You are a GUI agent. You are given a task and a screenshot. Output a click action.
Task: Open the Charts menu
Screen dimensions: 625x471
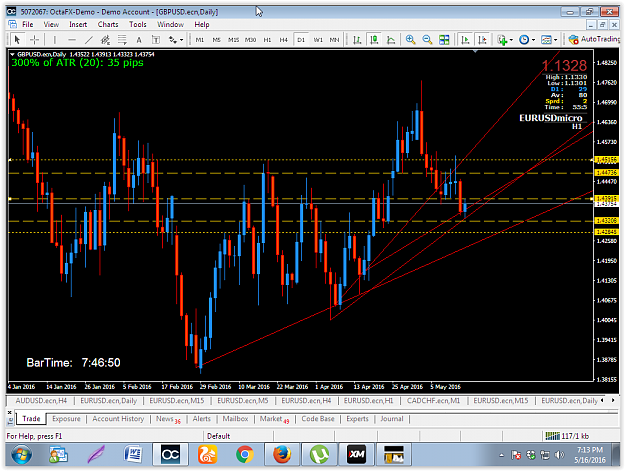coord(108,24)
